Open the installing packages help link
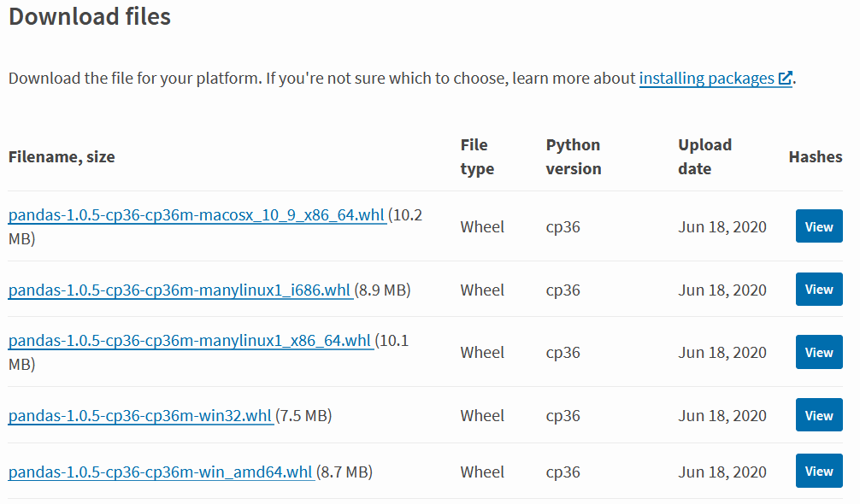Image resolution: width=860 pixels, height=504 pixels. (706, 79)
